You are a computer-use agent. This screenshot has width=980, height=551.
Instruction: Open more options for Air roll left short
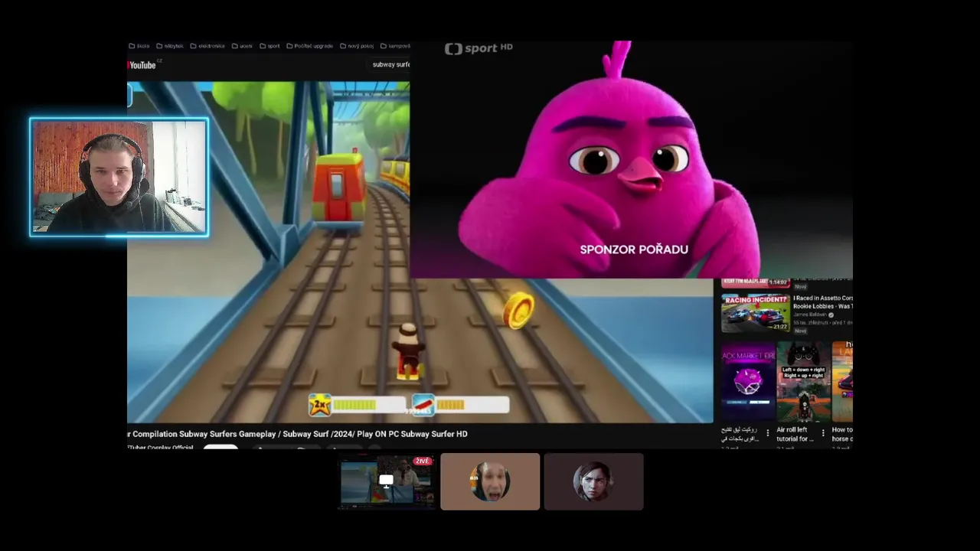[x=823, y=433]
